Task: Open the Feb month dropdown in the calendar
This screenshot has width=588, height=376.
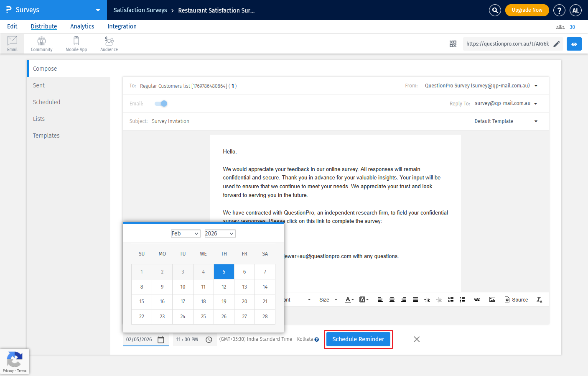Action: [185, 233]
